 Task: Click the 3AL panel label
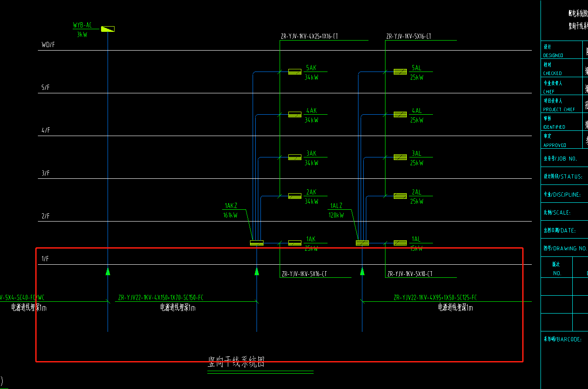click(x=416, y=154)
